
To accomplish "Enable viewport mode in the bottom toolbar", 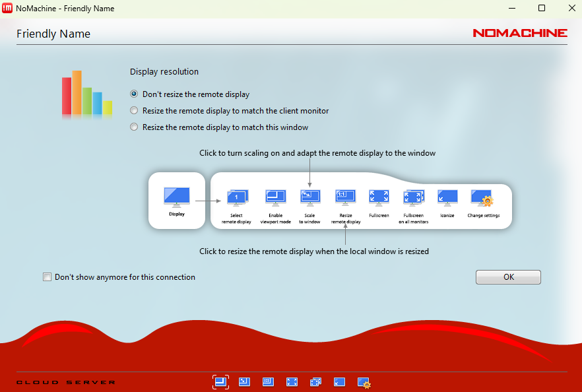I will 220,381.
